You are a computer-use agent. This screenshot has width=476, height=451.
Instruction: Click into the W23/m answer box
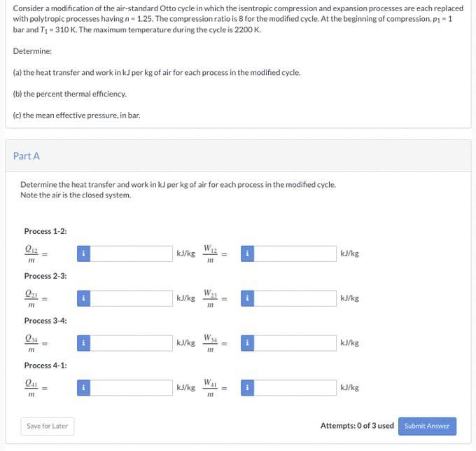point(295,298)
